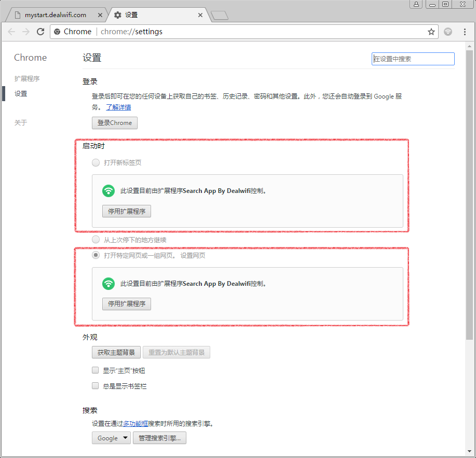
Task: Click the first 停用扩展程序 button under 打开新标签页
Action: [x=127, y=212]
